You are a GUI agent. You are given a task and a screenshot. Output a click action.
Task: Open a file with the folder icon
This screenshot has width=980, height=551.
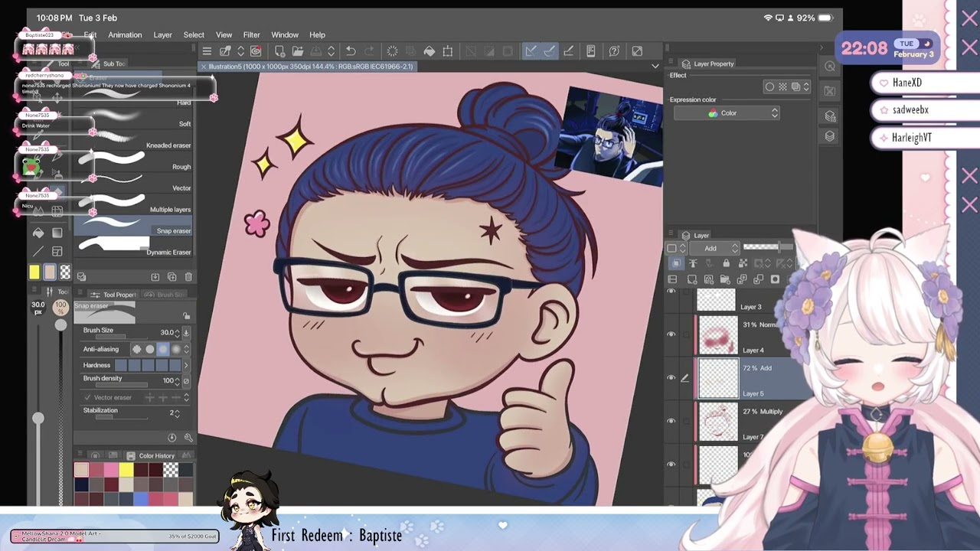297,51
